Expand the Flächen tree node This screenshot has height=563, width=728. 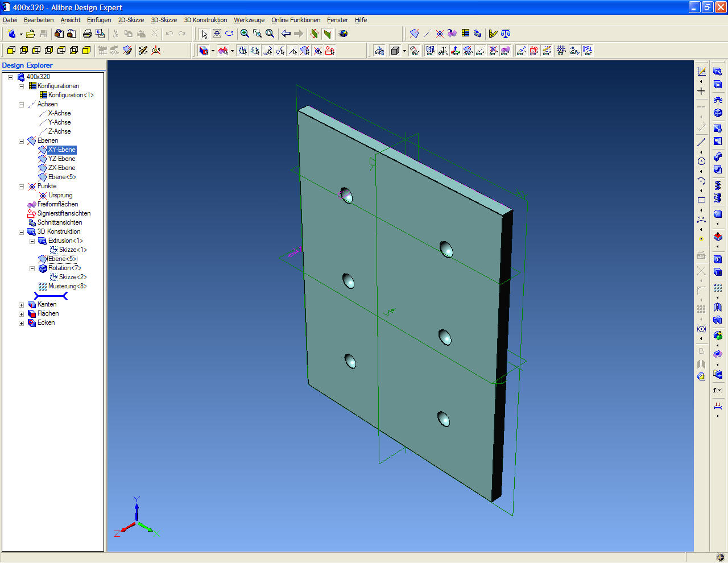[x=21, y=313]
